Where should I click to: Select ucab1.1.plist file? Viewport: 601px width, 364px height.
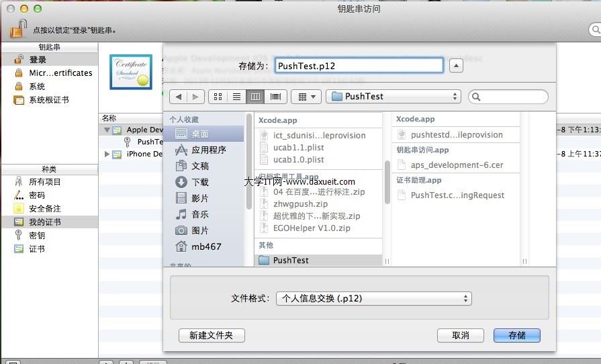(x=318, y=148)
